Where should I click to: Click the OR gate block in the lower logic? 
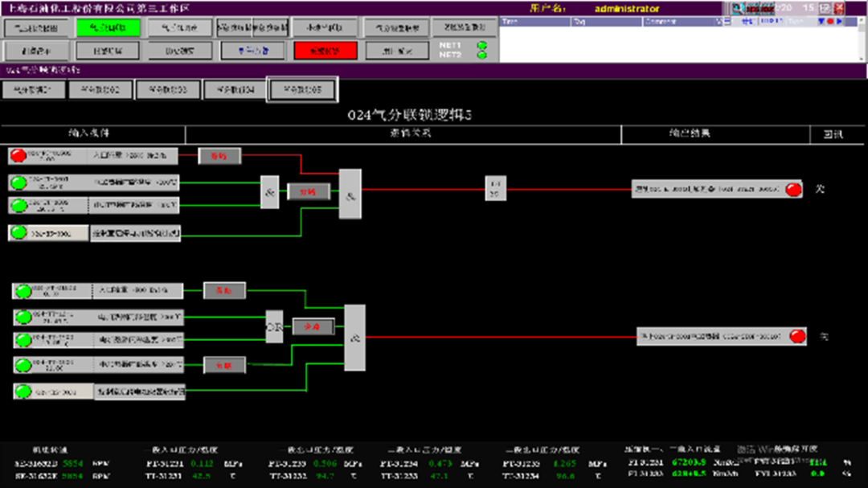coord(274,326)
